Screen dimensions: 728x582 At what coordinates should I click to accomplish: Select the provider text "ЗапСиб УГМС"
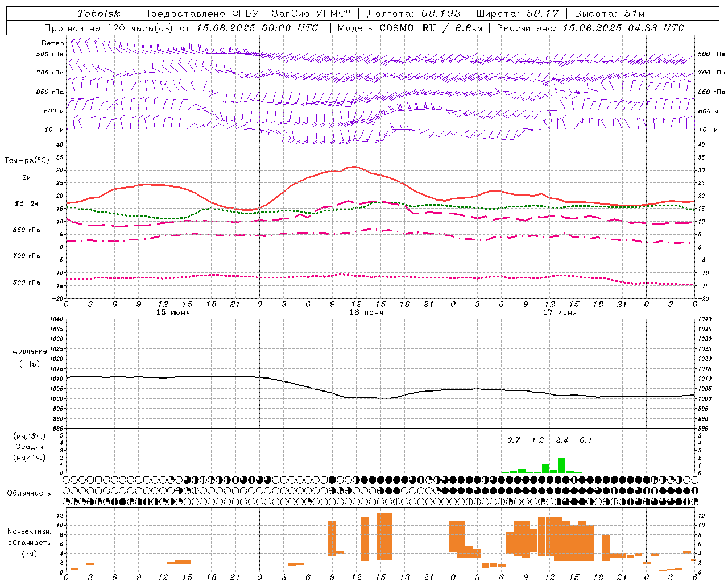(x=309, y=14)
